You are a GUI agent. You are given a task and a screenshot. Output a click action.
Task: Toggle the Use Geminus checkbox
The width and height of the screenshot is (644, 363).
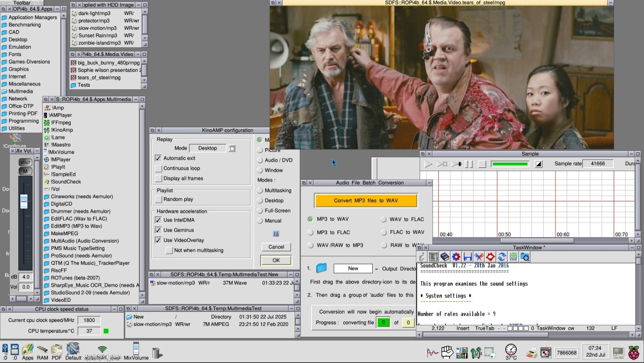pos(158,230)
